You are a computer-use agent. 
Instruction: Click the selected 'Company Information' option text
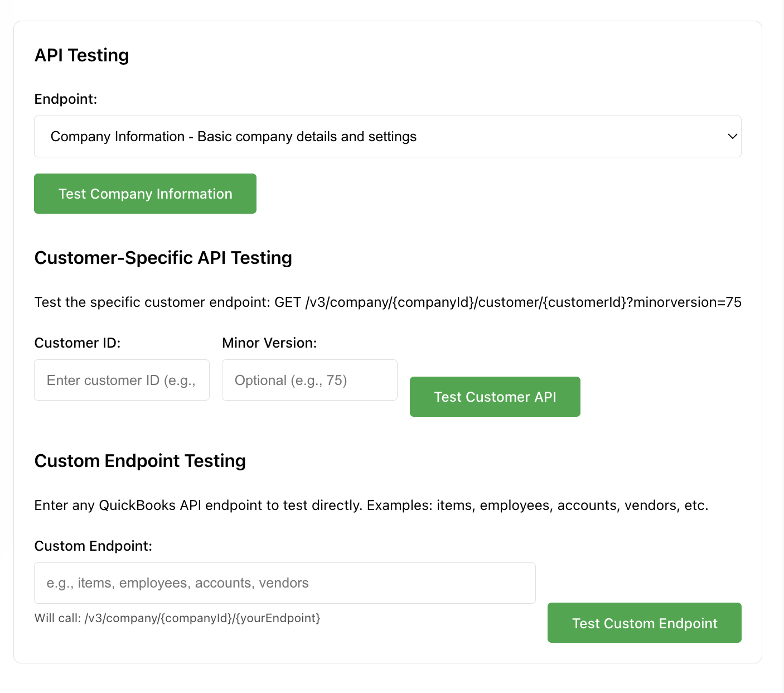(x=233, y=137)
